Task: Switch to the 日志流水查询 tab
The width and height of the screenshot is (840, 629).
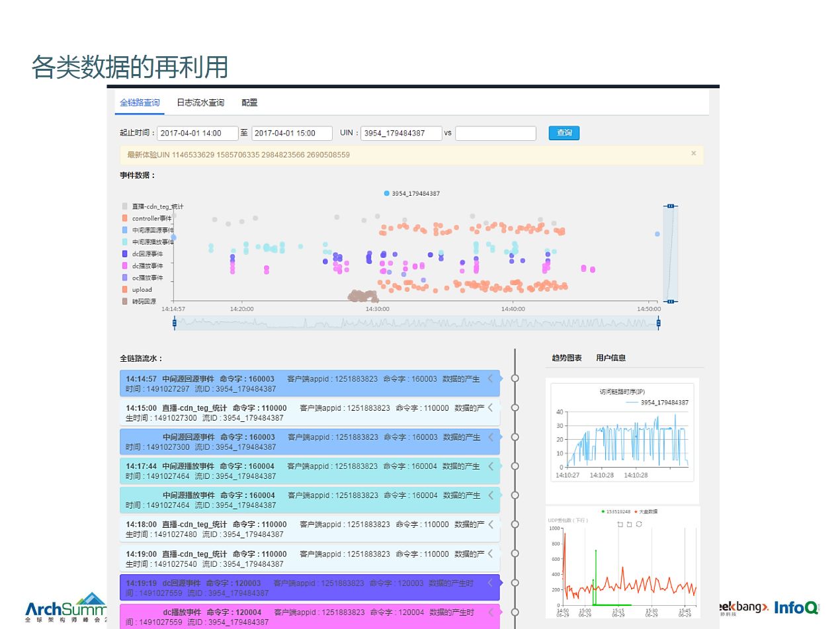Action: [x=200, y=103]
